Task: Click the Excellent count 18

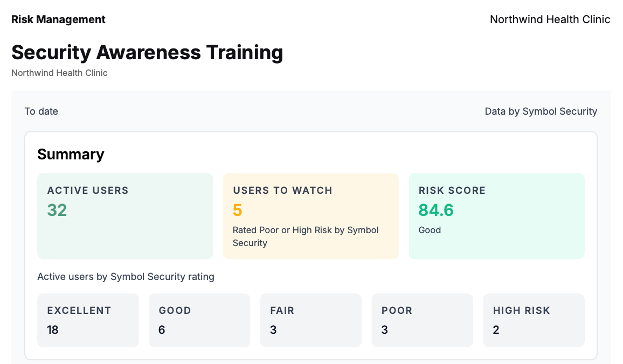Action: tap(53, 330)
